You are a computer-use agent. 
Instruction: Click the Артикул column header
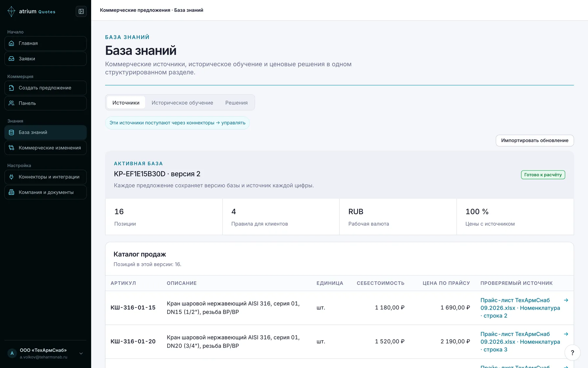click(x=123, y=283)
